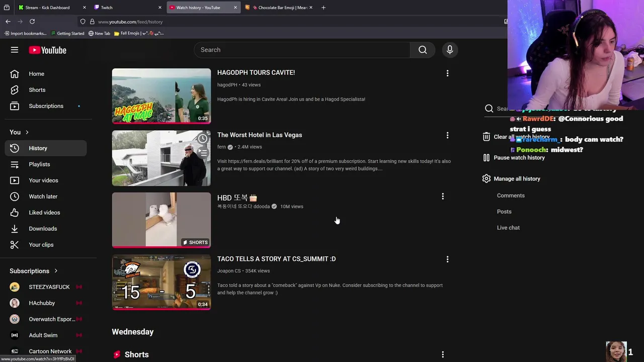644x362 pixels.
Task: Open Import bookmarks bookmark
Action: pos(25,33)
